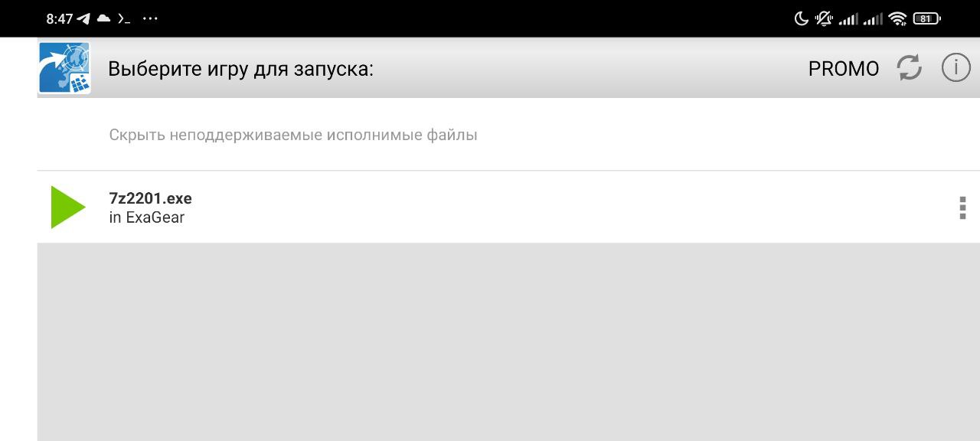Screen dimensions: 980x441
Task: Tap the moon do-not-disturb icon
Action: 802,18
